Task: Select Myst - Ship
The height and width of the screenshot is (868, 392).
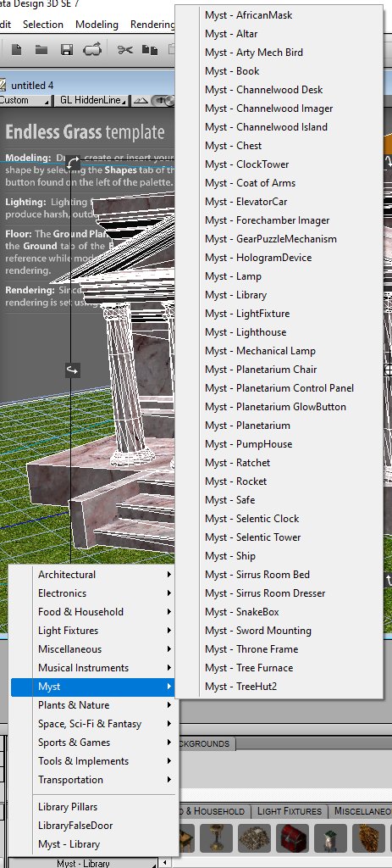Action: coord(279,556)
